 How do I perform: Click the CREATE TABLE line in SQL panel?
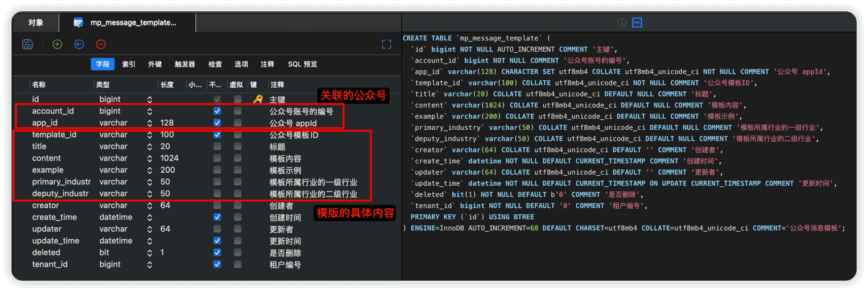[x=477, y=39]
